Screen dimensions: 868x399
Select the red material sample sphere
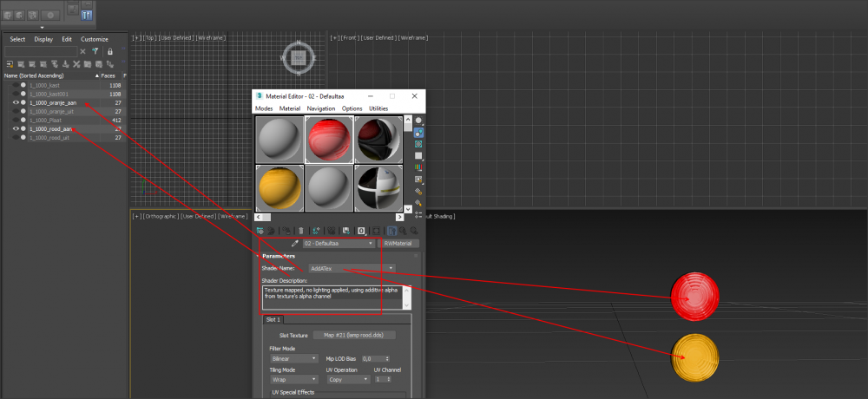tap(328, 140)
